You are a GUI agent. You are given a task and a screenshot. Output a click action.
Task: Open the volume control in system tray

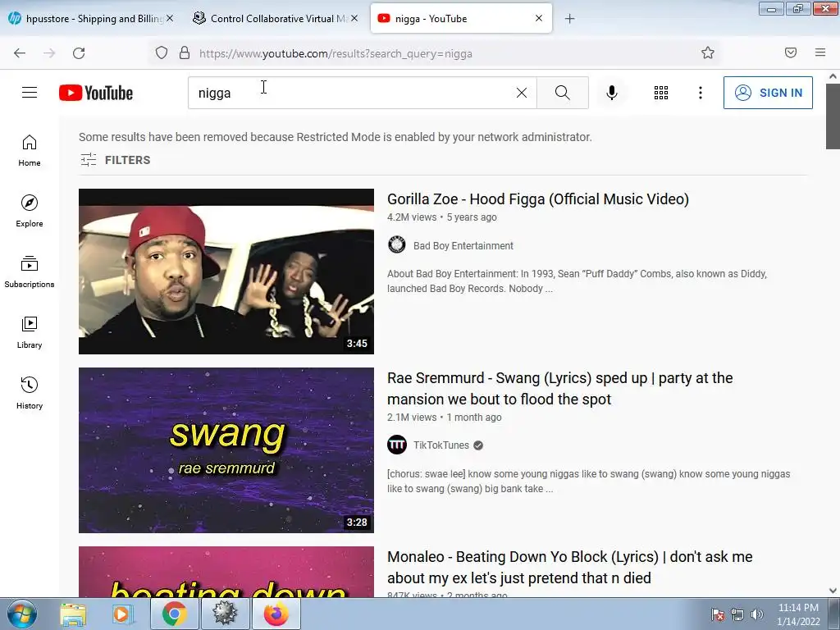(x=757, y=614)
